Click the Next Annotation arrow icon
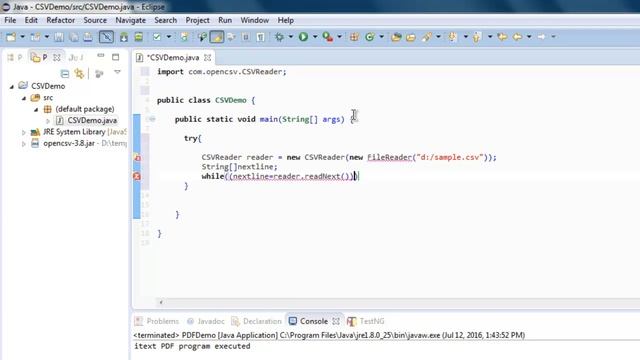The height and width of the screenshot is (360, 640). pos(452,37)
